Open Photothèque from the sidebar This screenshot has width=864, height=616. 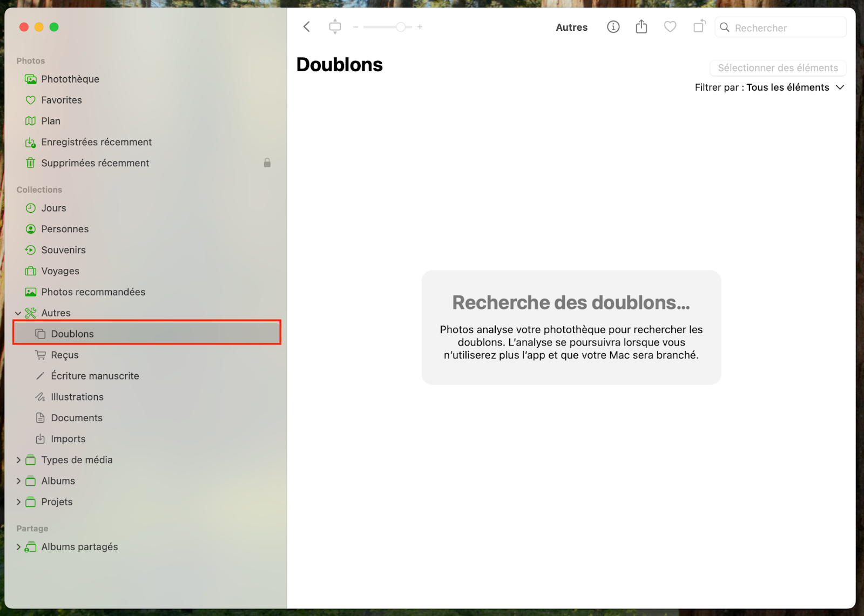pos(70,79)
